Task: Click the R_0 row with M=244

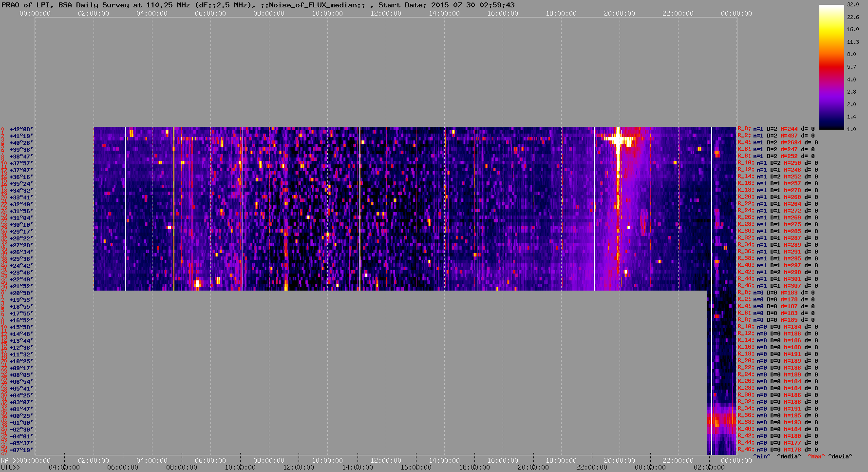Action: pyautogui.click(x=776, y=129)
